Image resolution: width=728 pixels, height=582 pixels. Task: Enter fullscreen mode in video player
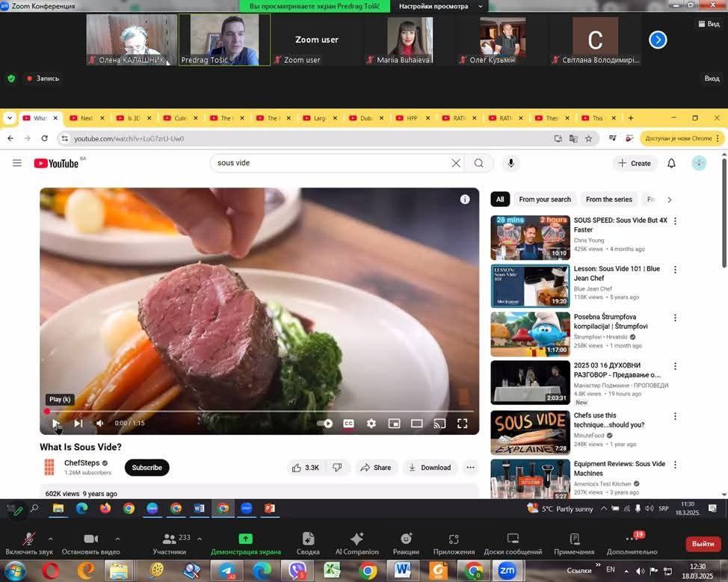tap(463, 424)
